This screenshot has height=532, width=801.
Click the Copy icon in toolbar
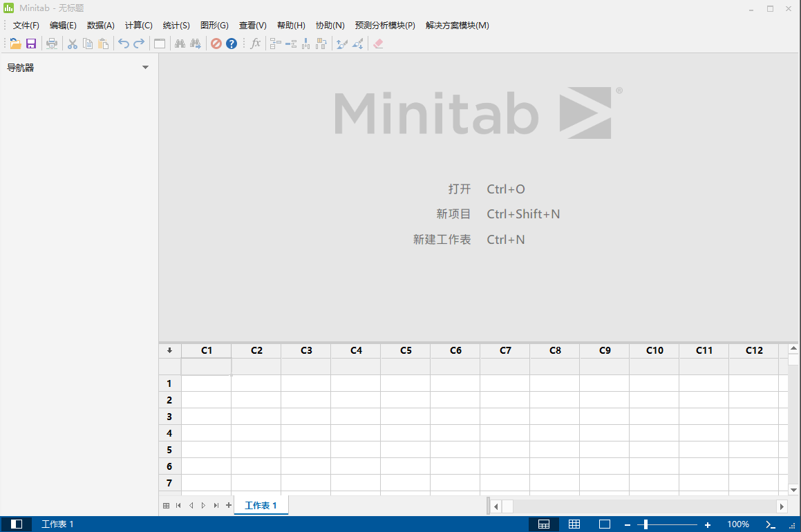(88, 44)
